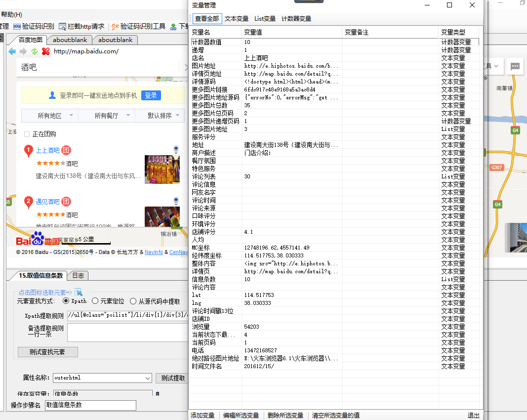
Task: Click the small icon beside 保存至变量 field
Action: (157, 394)
